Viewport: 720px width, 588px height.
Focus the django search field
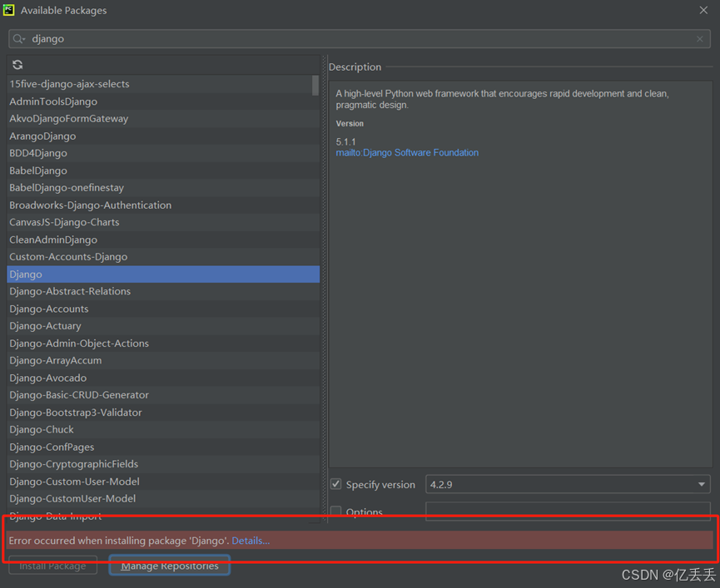(359, 39)
